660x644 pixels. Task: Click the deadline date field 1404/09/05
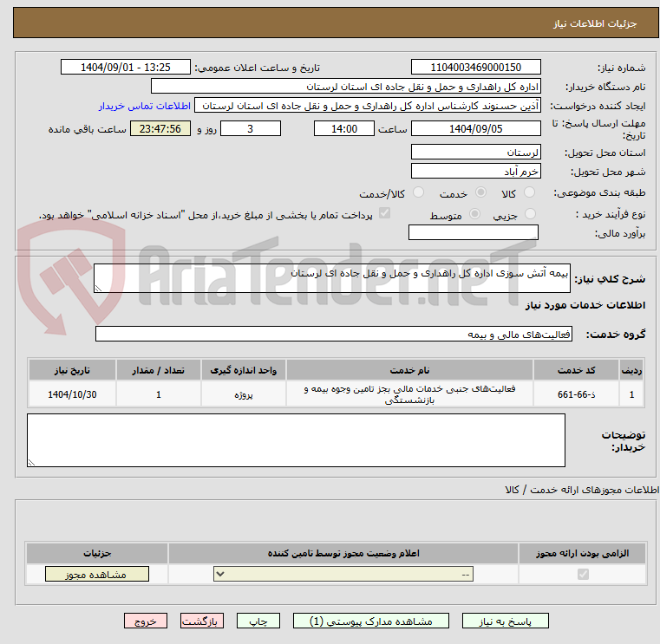[x=475, y=129]
